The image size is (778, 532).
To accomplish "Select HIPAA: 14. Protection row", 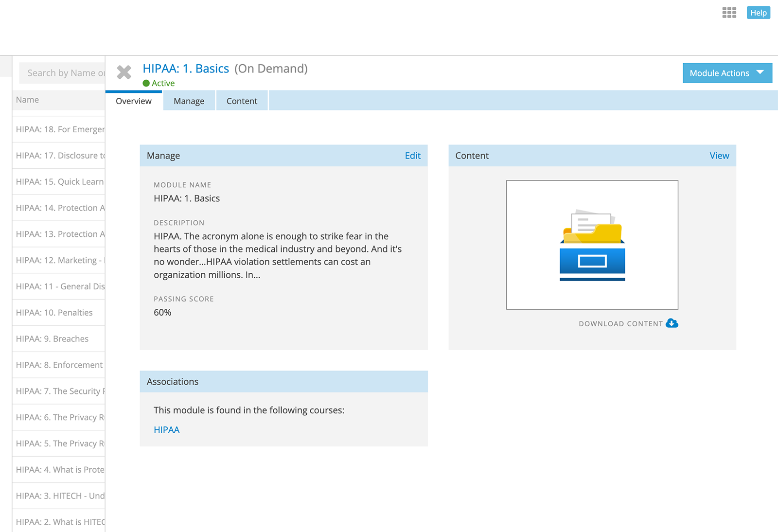I will point(59,208).
